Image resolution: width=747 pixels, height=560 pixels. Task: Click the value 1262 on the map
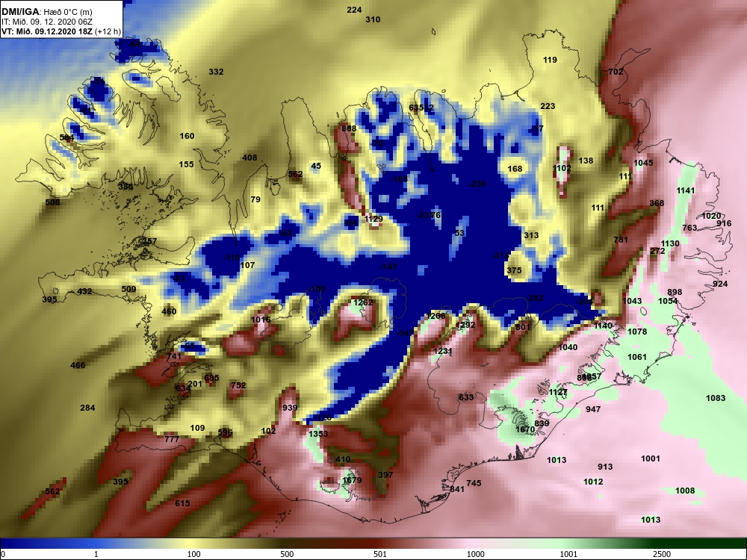tap(363, 303)
